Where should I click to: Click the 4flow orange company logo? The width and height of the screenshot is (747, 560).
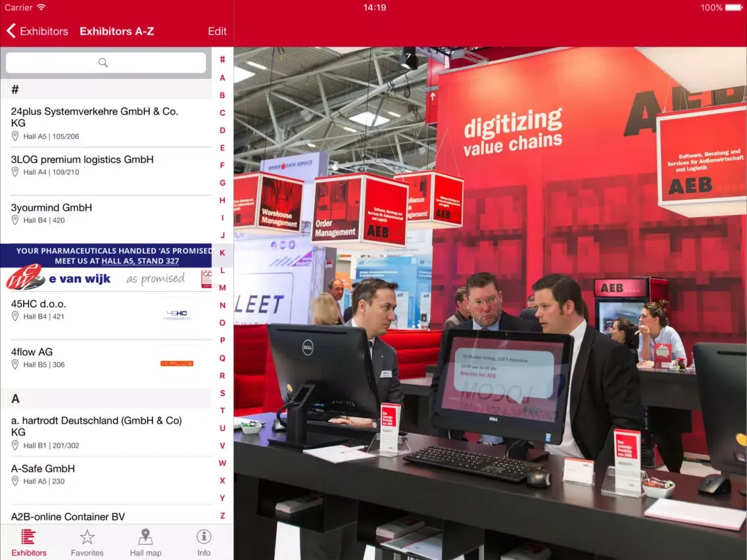tap(177, 363)
